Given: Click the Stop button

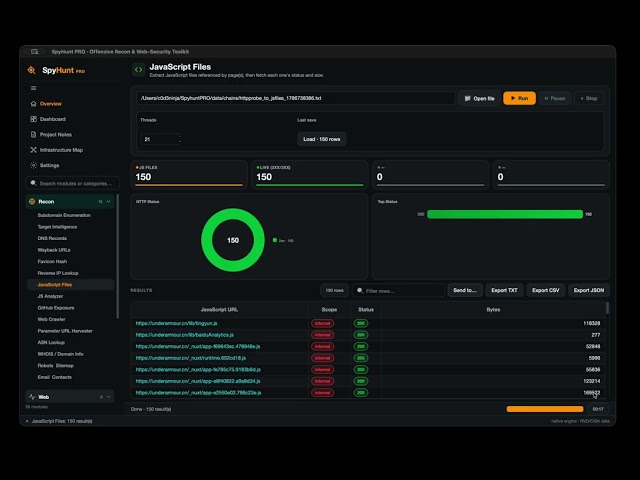Looking at the screenshot, I should (x=589, y=98).
